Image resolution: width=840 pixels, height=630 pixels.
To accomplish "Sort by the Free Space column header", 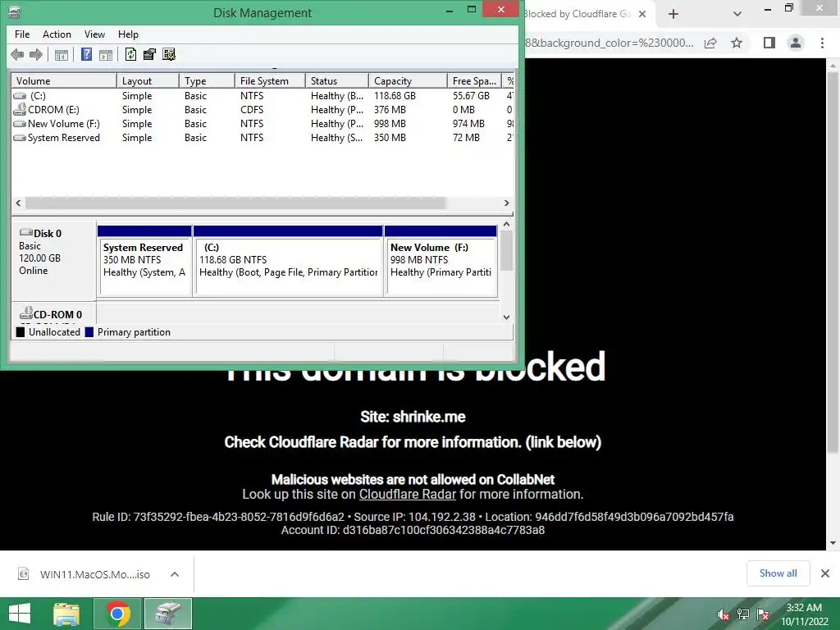I will point(474,81).
